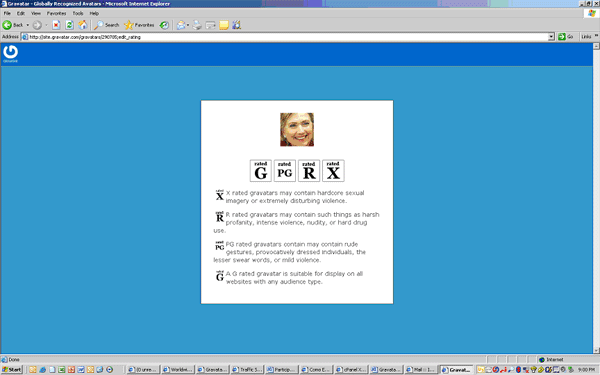Click the Gravatar logo in the blue header
The image size is (600, 375).
click(10, 54)
